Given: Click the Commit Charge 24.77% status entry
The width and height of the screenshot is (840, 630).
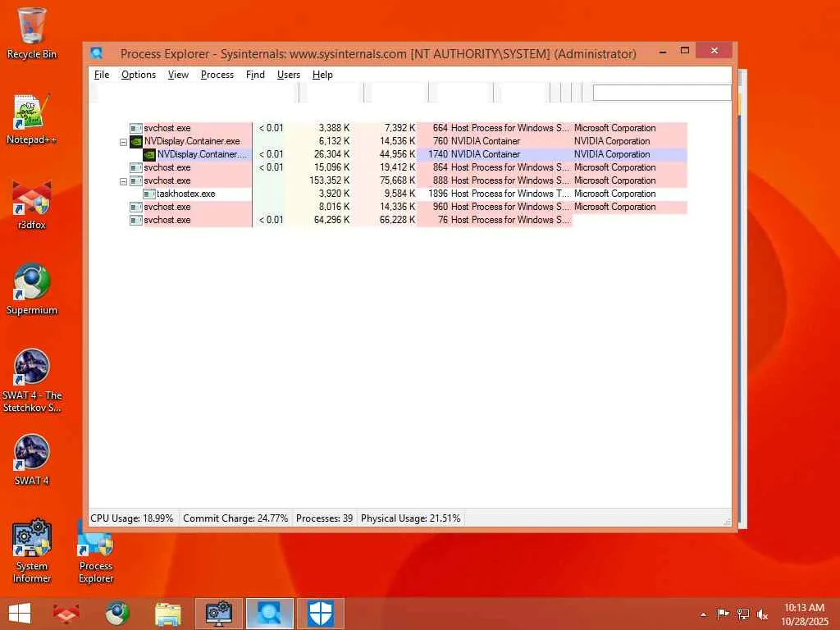Looking at the screenshot, I should 235,518.
